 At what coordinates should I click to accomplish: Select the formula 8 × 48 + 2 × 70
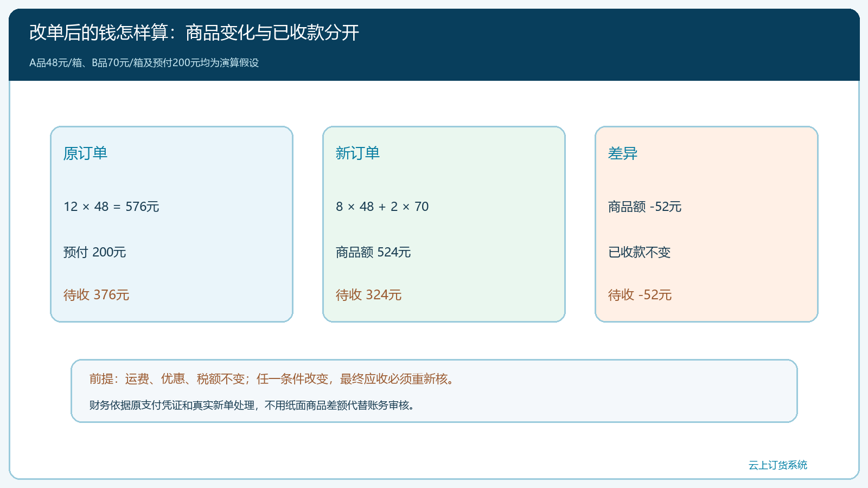382,207
